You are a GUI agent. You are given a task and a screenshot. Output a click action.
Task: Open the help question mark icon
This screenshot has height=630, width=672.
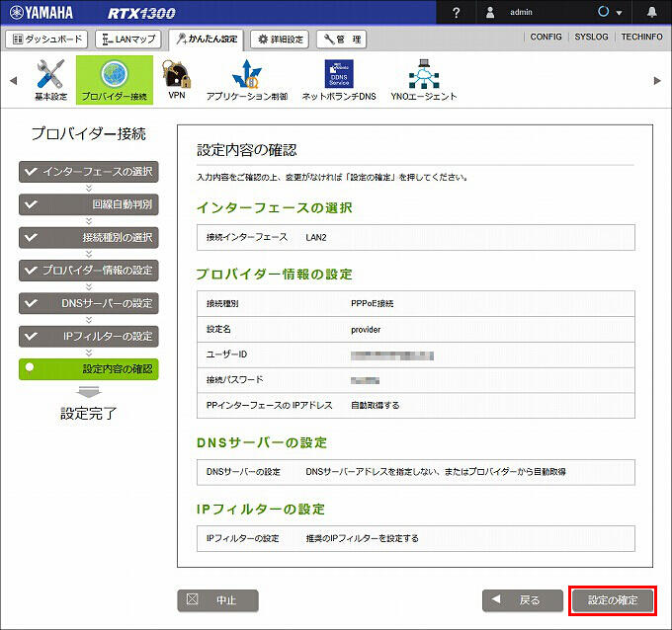point(456,13)
